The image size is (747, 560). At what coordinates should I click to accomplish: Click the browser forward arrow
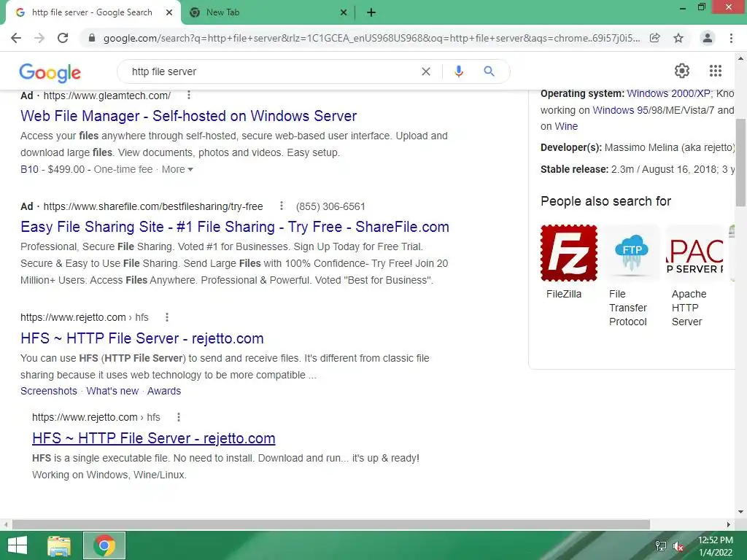pyautogui.click(x=39, y=38)
